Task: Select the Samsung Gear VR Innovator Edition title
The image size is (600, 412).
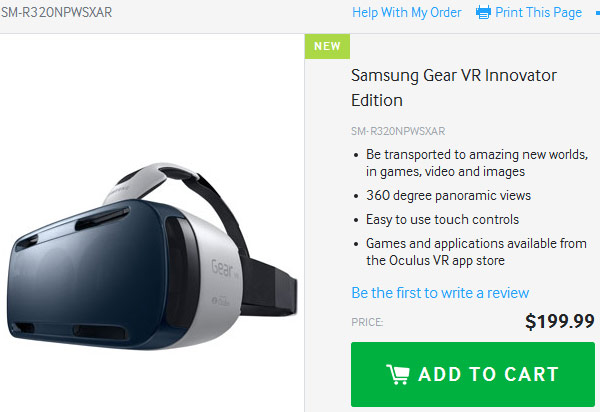Action: tap(454, 88)
